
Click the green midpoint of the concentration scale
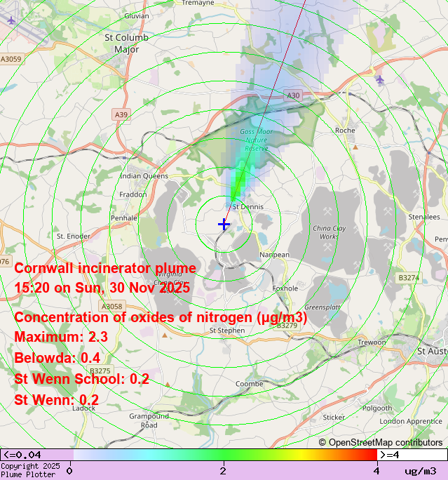pos(223,455)
